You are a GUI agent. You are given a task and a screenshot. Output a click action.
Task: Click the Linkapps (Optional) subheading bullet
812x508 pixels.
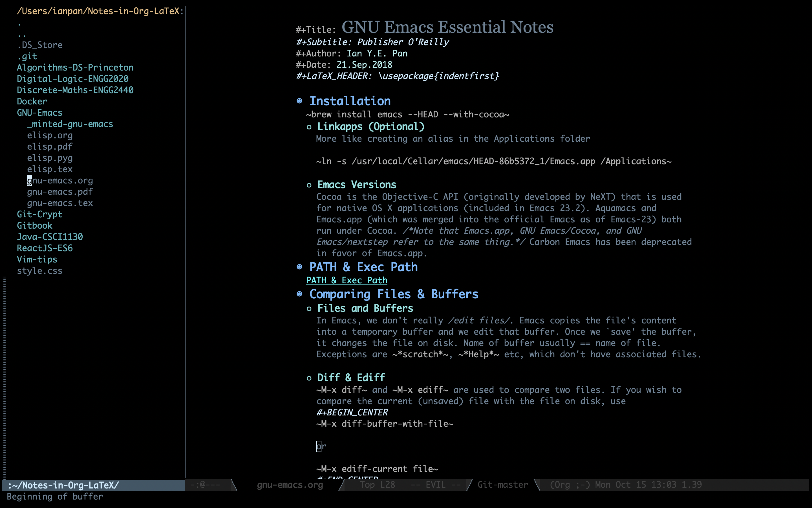[x=309, y=127]
